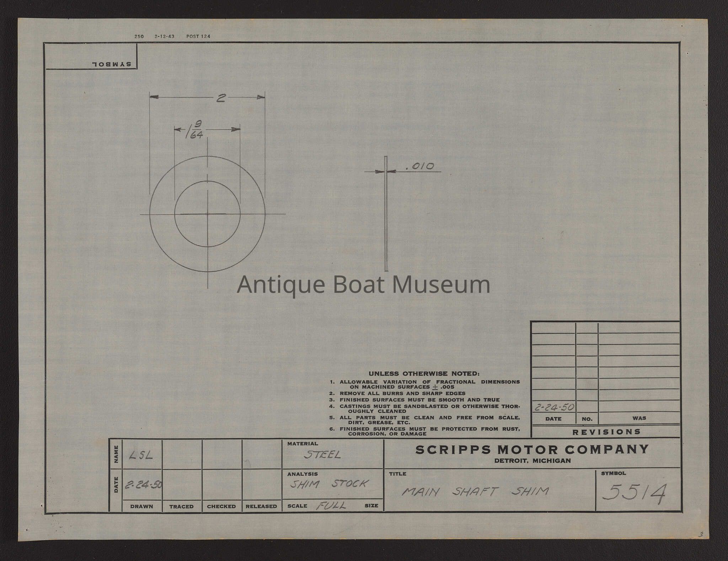Click the REVISIONS table header
The image size is (728, 561).
(x=606, y=432)
